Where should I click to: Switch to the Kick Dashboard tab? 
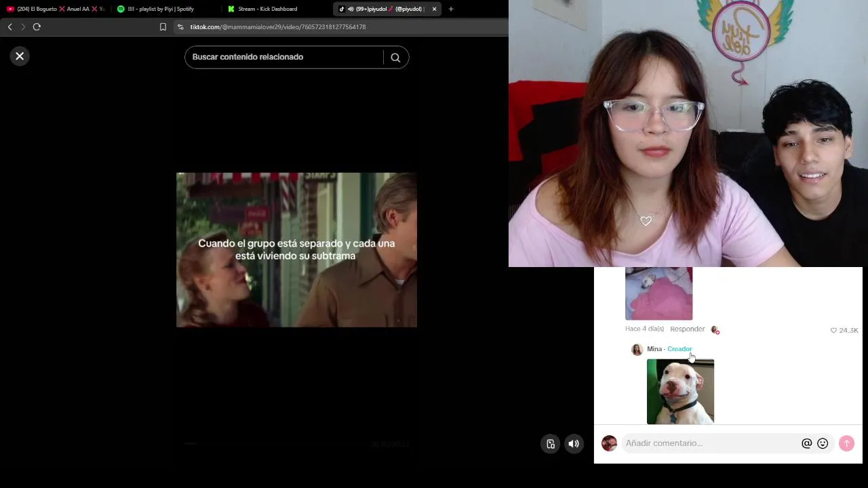tap(276, 9)
